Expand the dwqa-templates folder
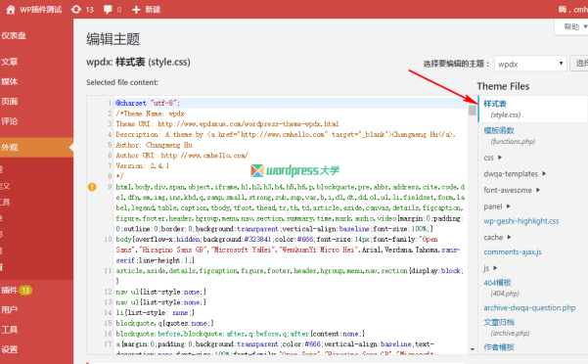Image resolution: width=588 pixels, height=364 pixels. 515,174
